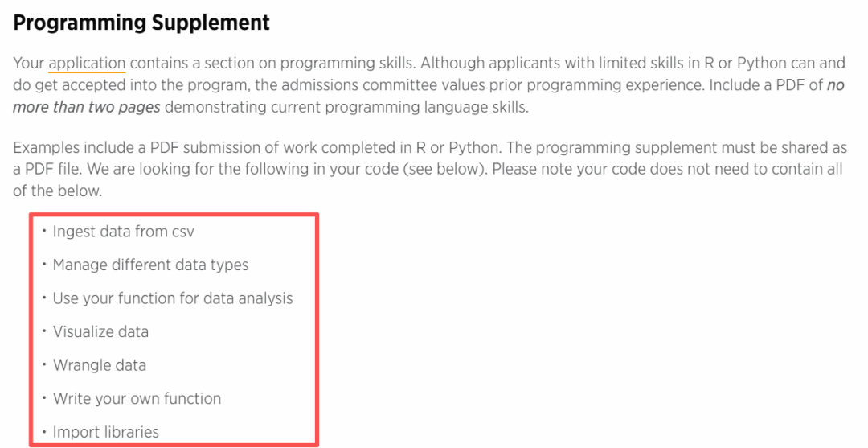Select the "Ingest data from csv" list item

coord(123,232)
